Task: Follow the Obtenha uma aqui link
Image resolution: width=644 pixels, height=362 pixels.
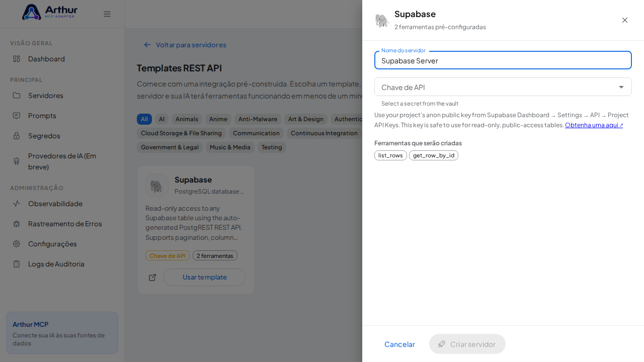Action: (594, 125)
